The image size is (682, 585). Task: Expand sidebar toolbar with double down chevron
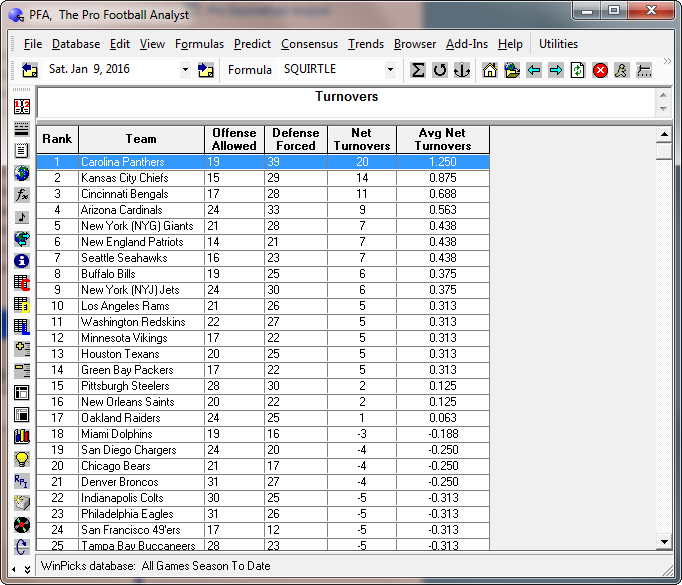coord(27,569)
